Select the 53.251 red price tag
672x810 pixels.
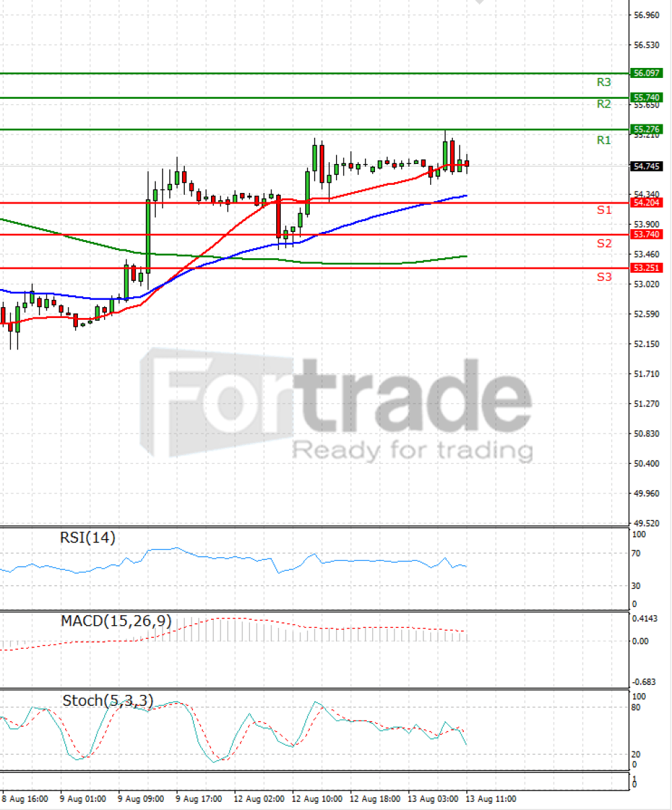click(646, 268)
